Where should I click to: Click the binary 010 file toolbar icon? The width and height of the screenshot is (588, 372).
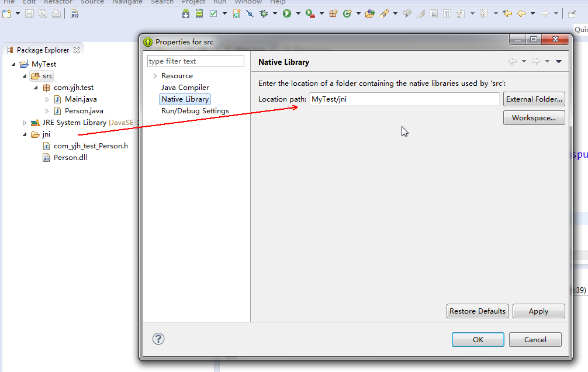coord(75,14)
